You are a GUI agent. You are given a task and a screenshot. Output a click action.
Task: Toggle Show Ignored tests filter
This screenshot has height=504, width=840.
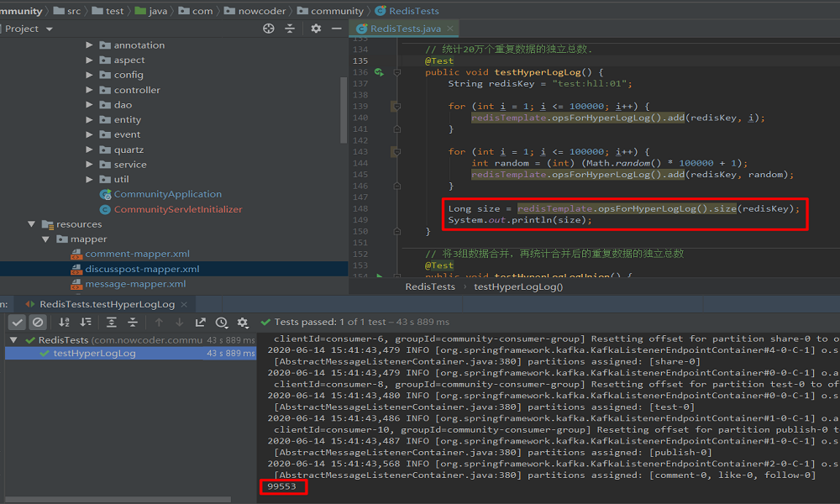[x=38, y=322]
